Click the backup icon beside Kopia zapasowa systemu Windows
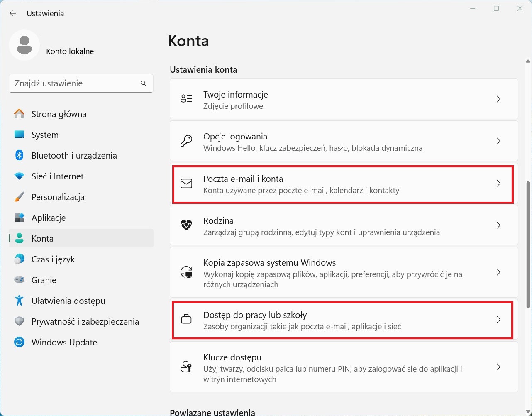 (x=186, y=272)
